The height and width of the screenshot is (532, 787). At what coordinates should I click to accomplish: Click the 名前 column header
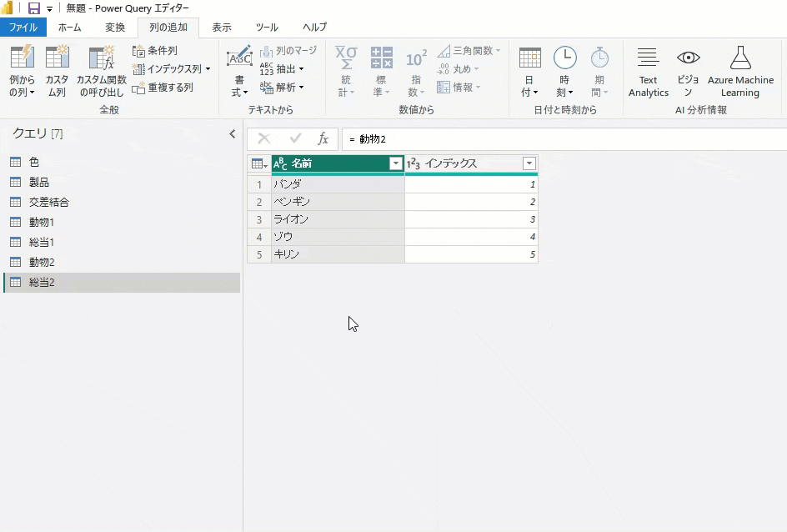click(338, 163)
